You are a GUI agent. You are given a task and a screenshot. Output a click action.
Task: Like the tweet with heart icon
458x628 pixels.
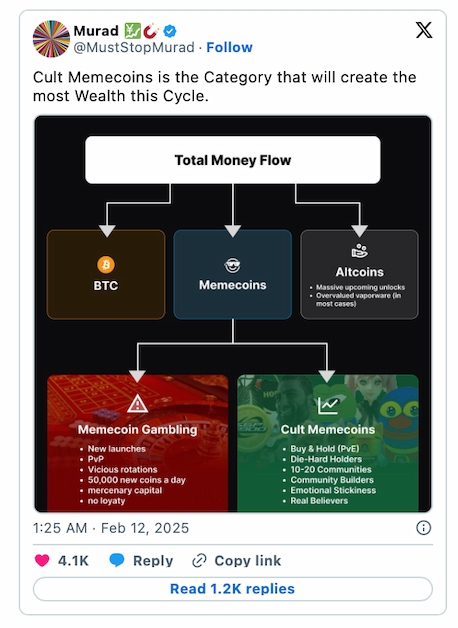point(42,560)
